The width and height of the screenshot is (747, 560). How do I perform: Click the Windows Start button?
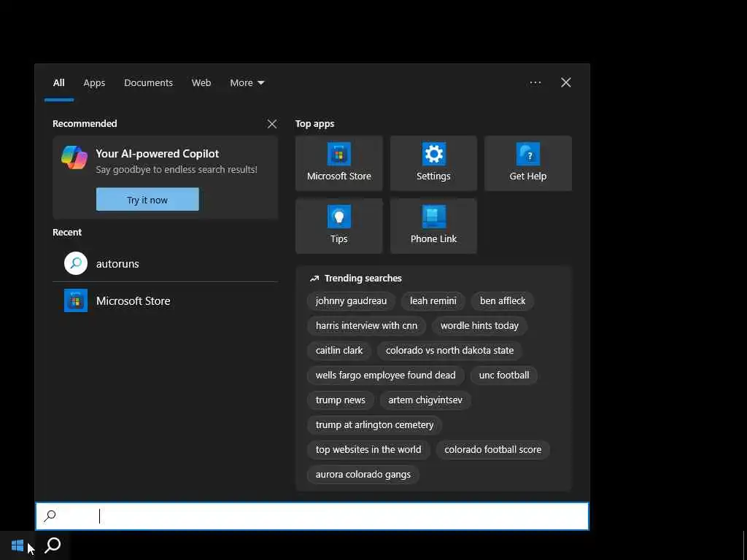[18, 545]
